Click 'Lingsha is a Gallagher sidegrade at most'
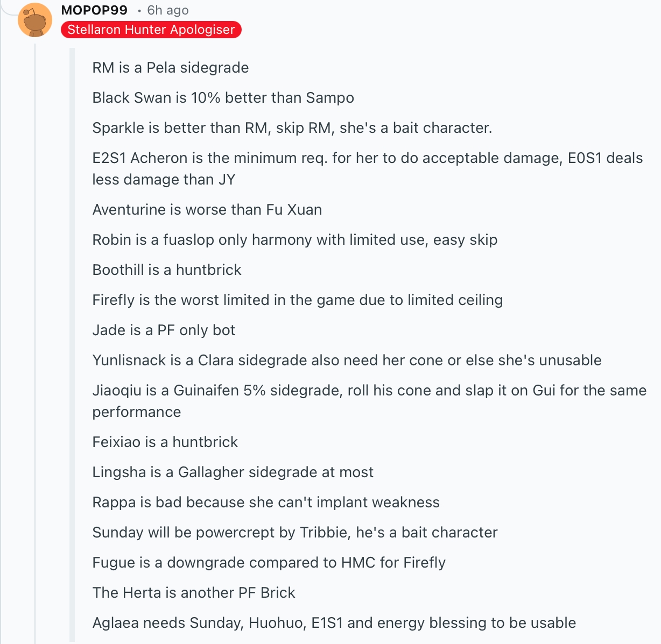Viewport: 661px width, 644px height. [x=233, y=472]
